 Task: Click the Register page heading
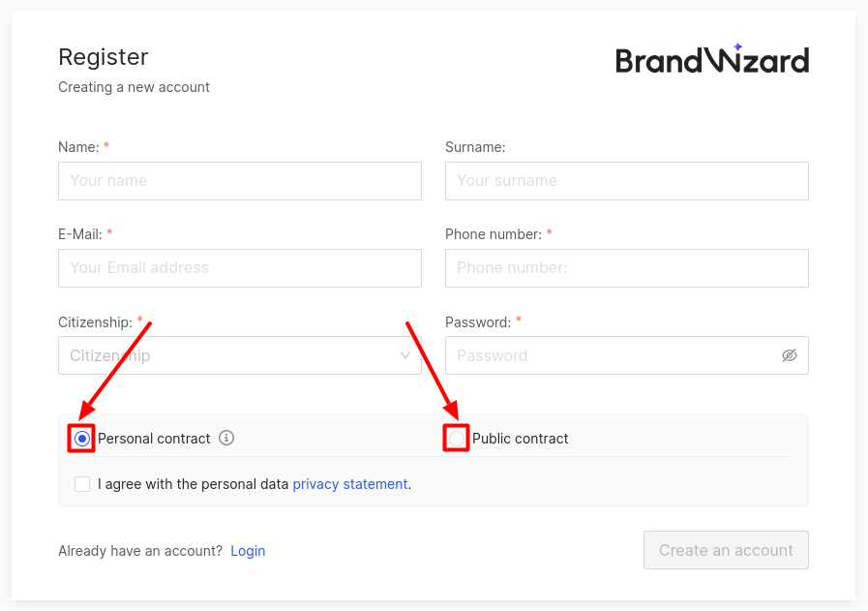click(x=104, y=57)
